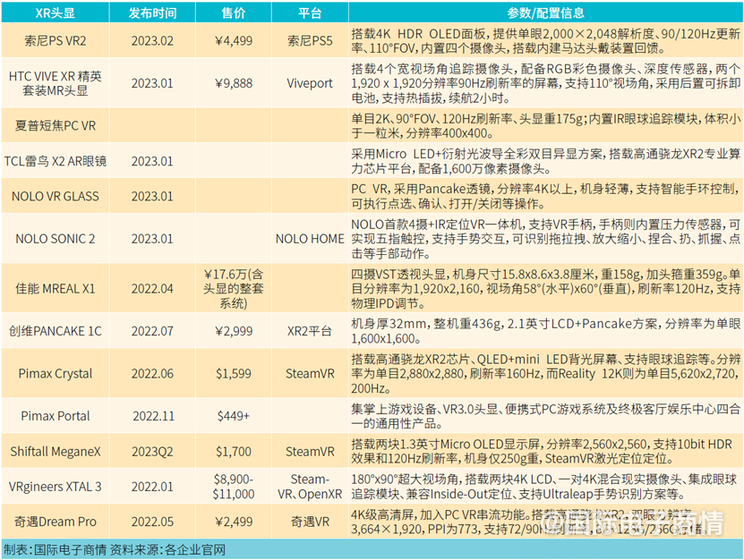The image size is (744, 560).
Task: Select the release date "2022.06"
Action: (152, 374)
